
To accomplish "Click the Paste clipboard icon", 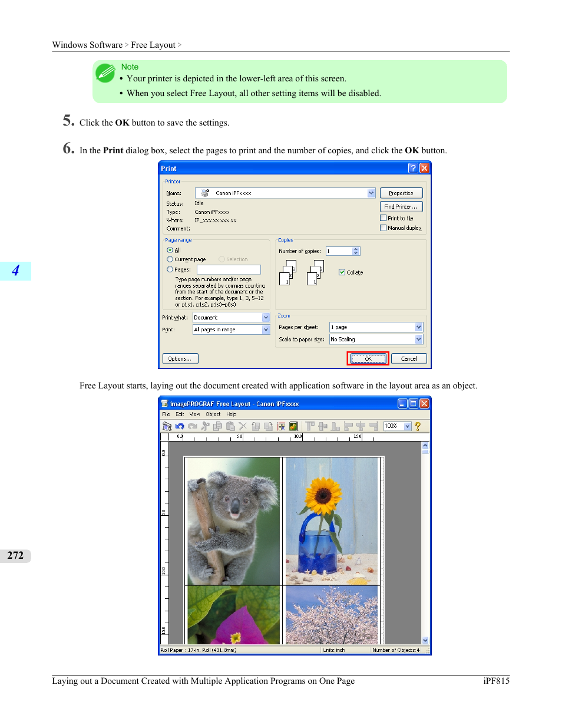I will point(230,426).
